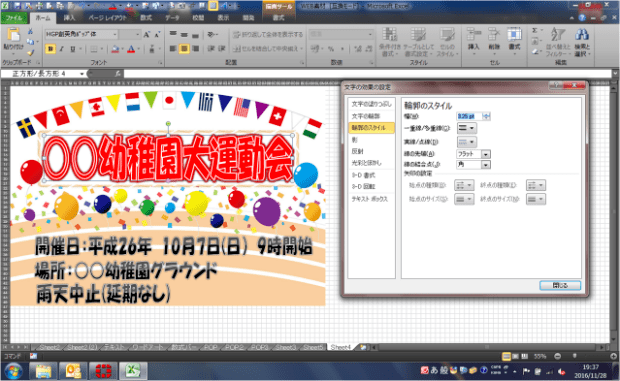620x381 pixels.
Task: Switch to the Data (データ) ribbon tab
Action: click(172, 18)
